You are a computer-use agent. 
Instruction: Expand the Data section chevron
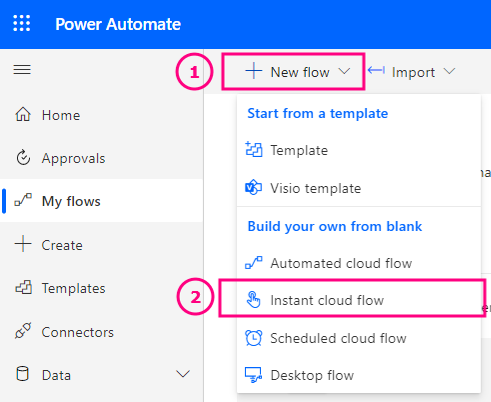183,374
